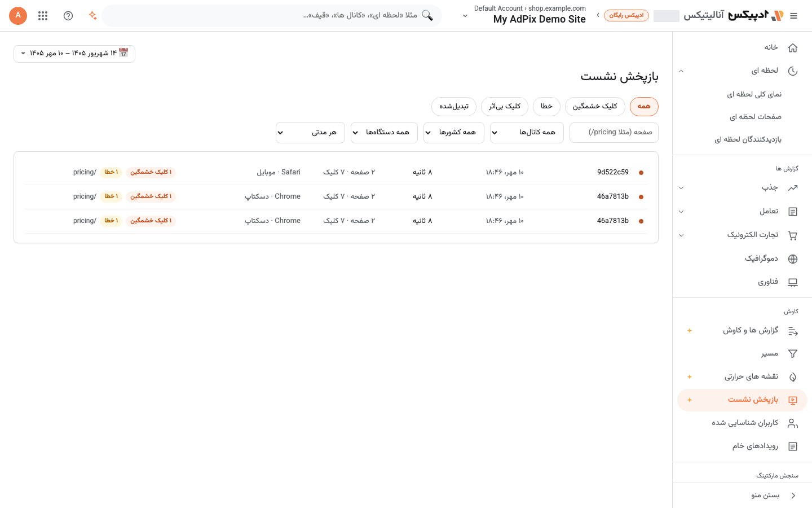Click the home (خانه) house icon
Screen dimensions: 812x508
coord(793,47)
